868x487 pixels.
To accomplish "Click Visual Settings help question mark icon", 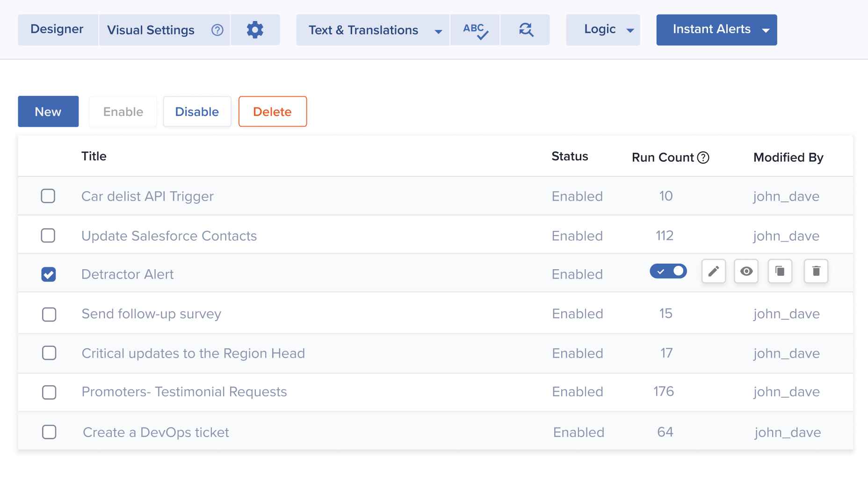I will pos(217,30).
